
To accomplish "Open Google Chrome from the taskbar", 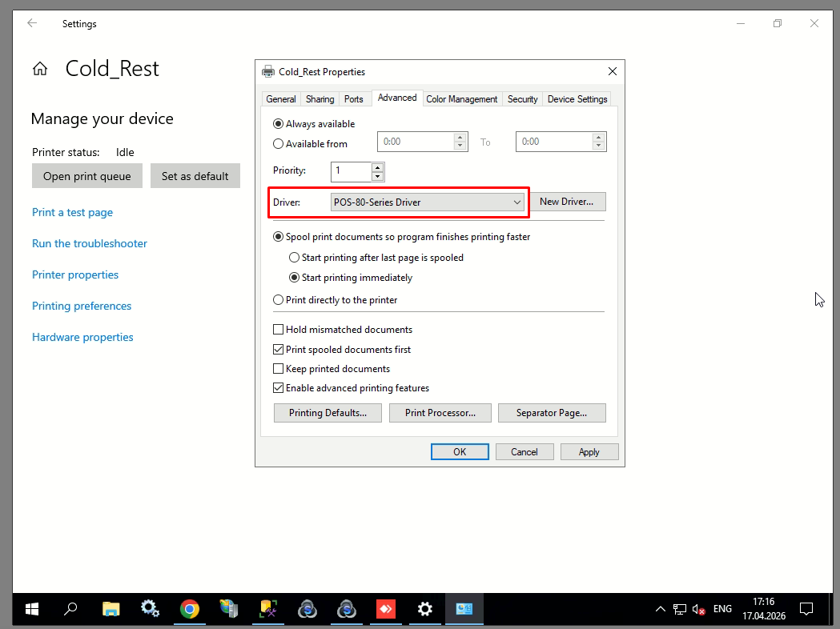I will 189,609.
